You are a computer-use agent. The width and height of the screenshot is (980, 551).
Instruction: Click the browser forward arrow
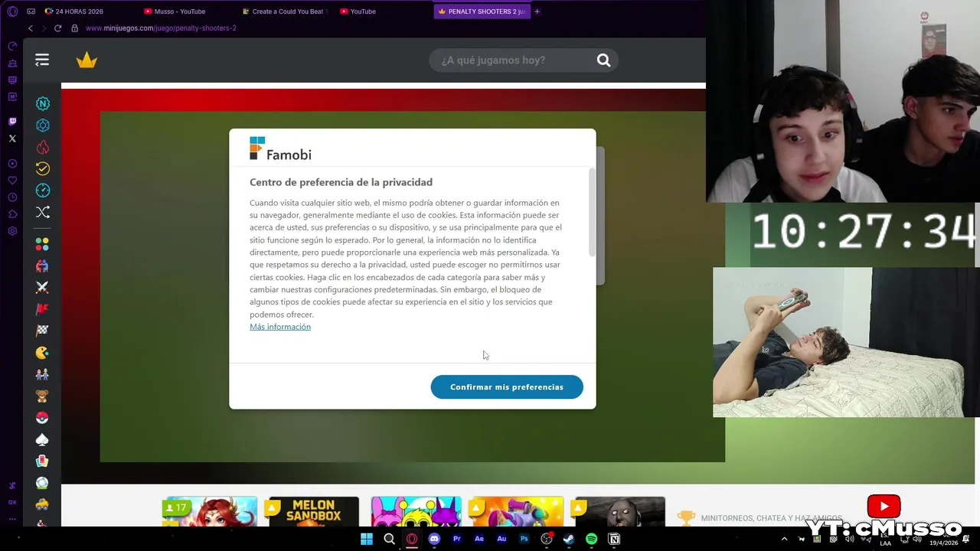[44, 28]
